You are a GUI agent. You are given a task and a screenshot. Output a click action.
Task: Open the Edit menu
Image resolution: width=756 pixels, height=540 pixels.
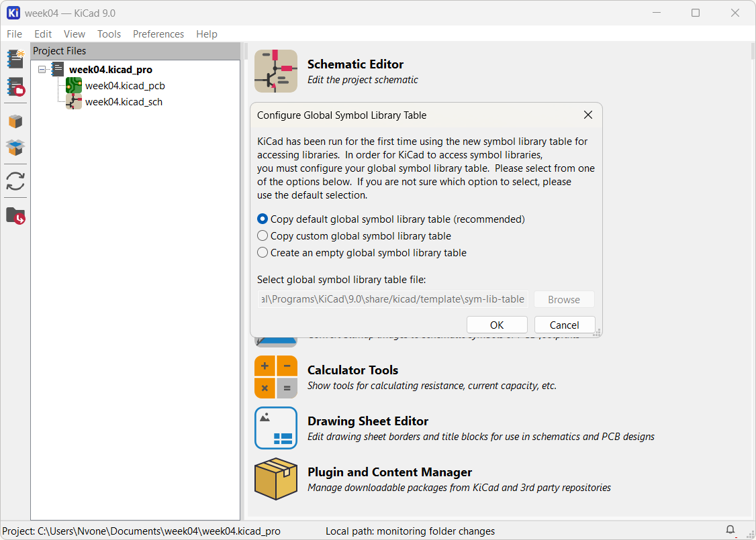point(43,34)
